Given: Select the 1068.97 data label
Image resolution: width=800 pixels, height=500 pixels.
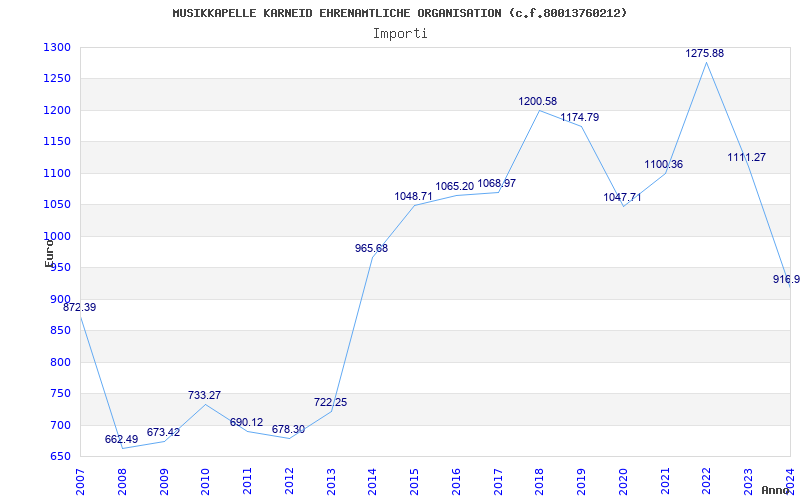Looking at the screenshot, I should 496,183.
